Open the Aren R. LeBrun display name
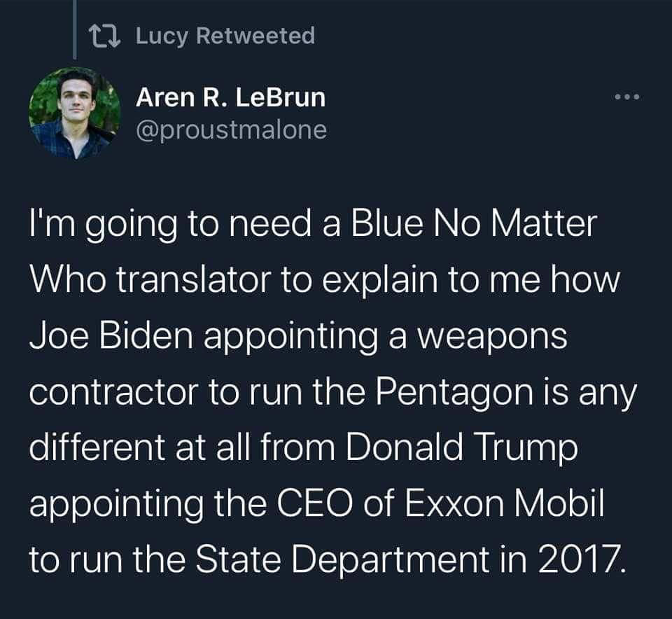Image resolution: width=672 pixels, height=619 pixels. pyautogui.click(x=230, y=97)
